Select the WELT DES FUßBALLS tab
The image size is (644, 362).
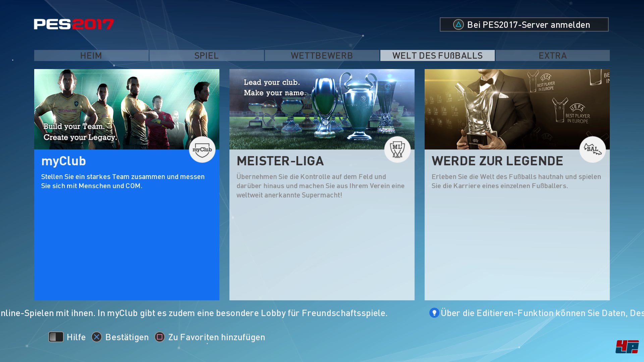click(437, 56)
